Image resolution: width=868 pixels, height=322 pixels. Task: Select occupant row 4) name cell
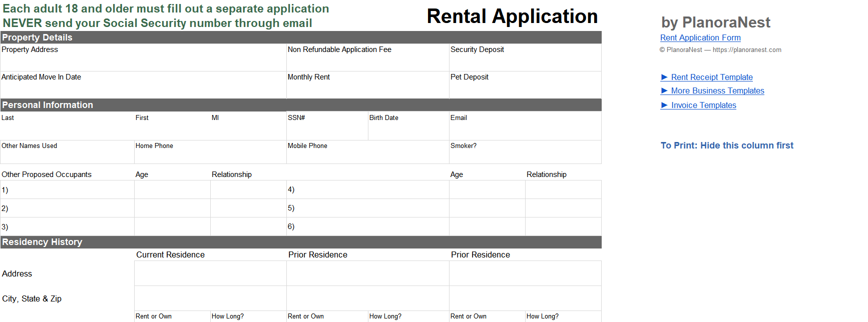click(x=368, y=189)
